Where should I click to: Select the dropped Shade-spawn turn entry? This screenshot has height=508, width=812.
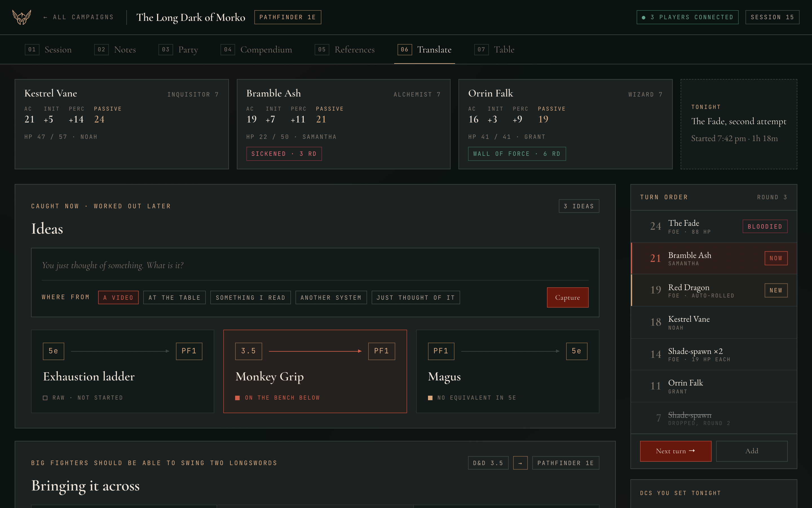(x=714, y=418)
